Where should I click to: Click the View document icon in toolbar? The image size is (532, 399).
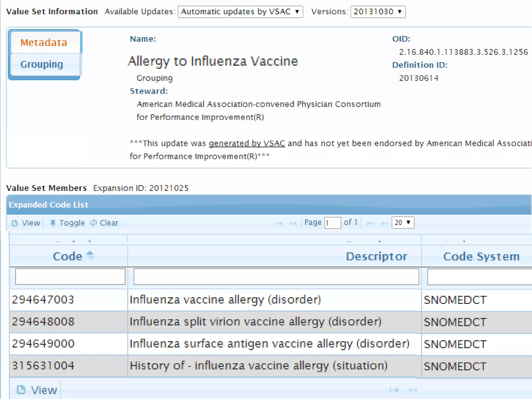point(15,223)
